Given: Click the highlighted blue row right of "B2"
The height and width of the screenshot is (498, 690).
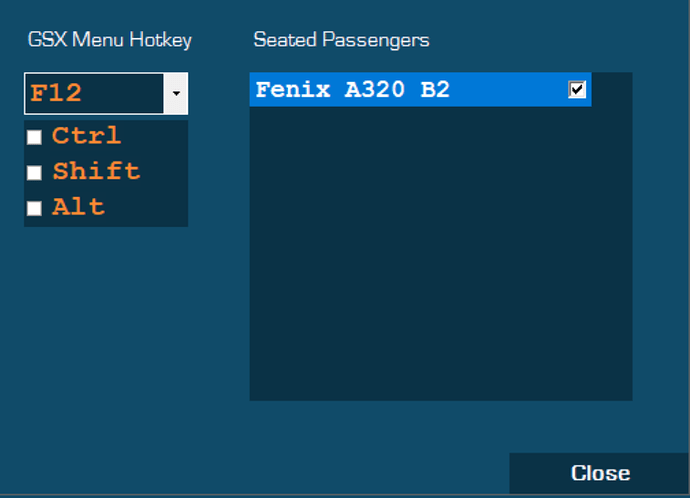Looking at the screenshot, I should pos(510,90).
